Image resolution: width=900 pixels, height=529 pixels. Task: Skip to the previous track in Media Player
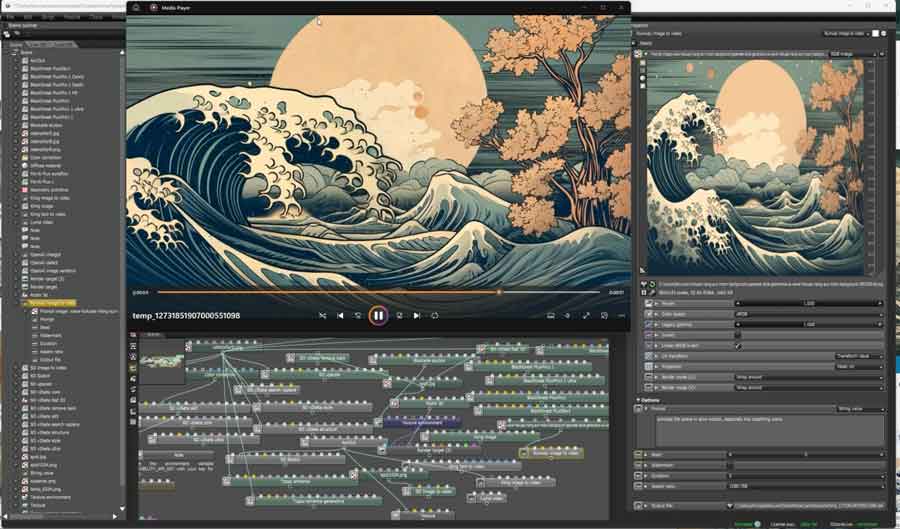pos(340,315)
